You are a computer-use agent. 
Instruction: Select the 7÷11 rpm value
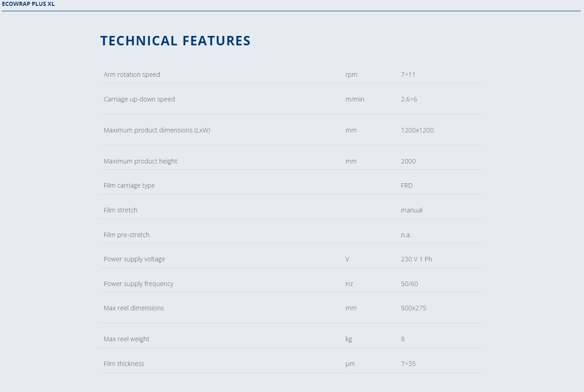pos(408,75)
